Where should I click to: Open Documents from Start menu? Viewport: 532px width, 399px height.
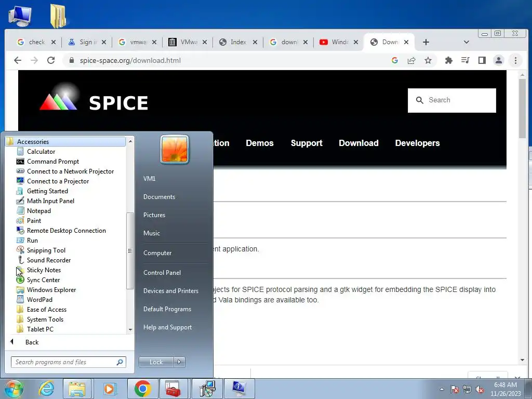pyautogui.click(x=159, y=197)
